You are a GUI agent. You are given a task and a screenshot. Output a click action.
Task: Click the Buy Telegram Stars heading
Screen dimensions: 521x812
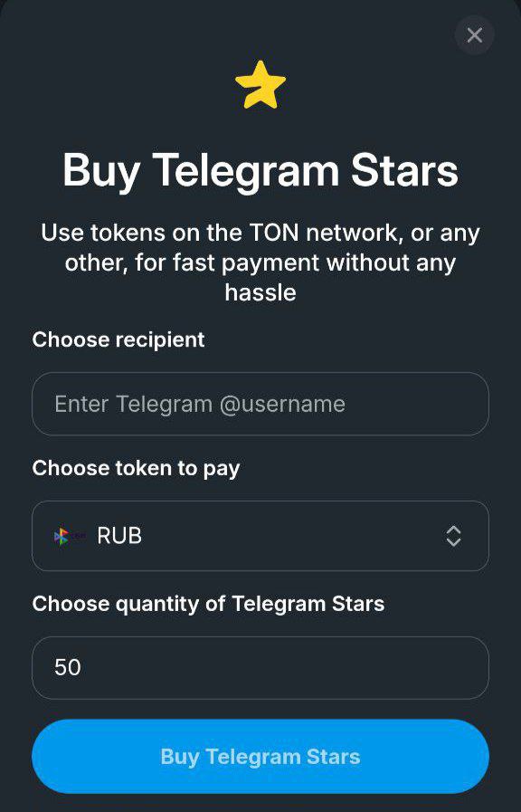260,171
